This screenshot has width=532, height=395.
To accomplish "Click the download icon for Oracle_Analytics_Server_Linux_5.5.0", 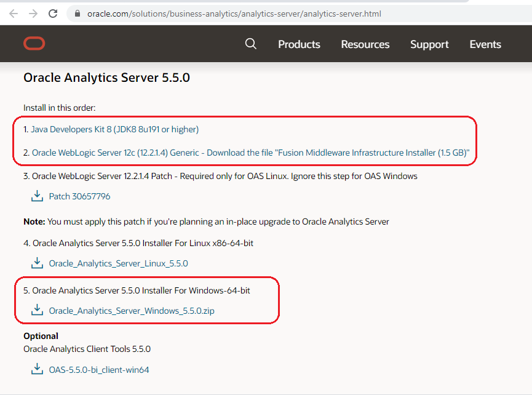I will pos(37,262).
